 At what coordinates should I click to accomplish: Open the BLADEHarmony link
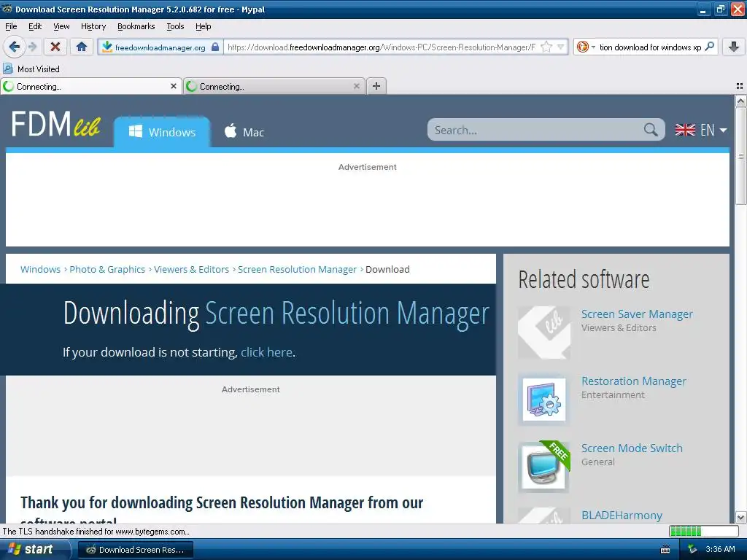tap(622, 516)
